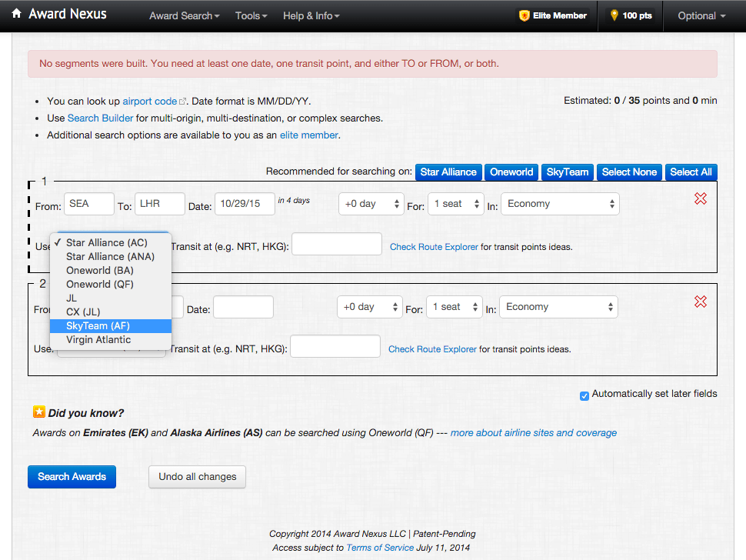This screenshot has height=560, width=746.
Task: Open segment 1 seat count dropdown
Action: (456, 204)
